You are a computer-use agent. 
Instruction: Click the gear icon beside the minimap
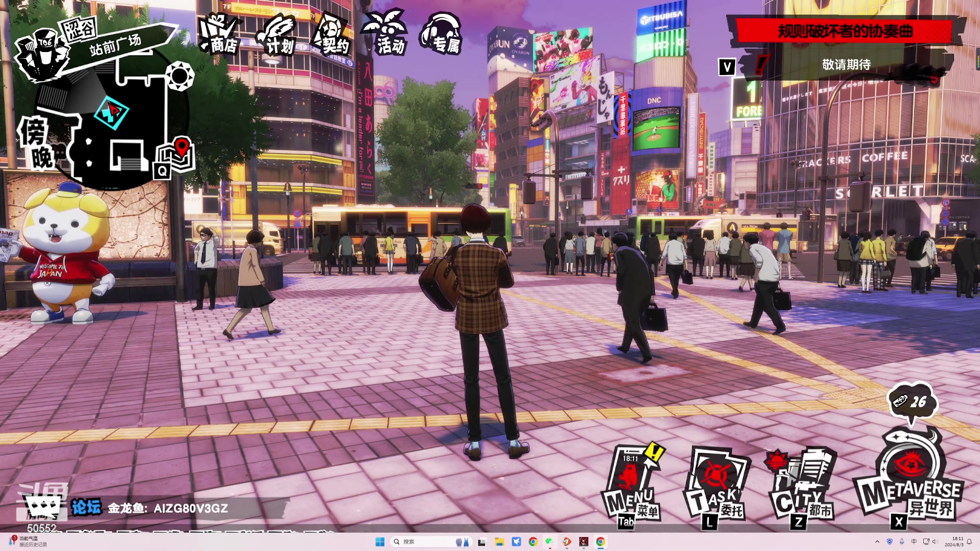coord(180,76)
